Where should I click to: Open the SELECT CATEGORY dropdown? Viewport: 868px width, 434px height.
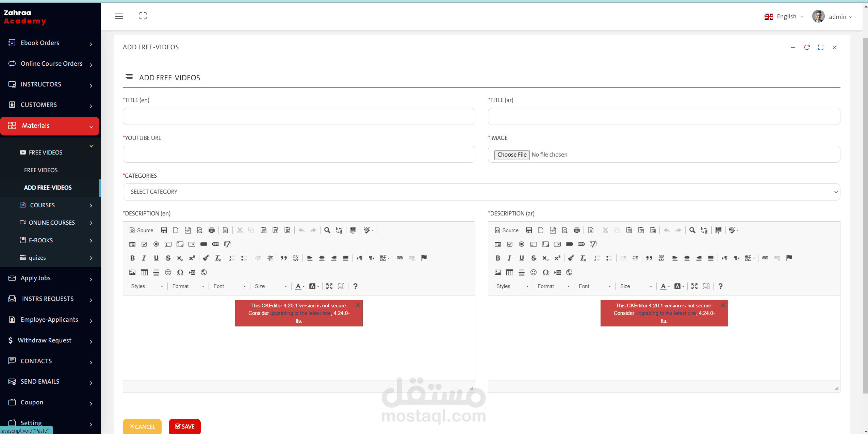[x=481, y=192]
